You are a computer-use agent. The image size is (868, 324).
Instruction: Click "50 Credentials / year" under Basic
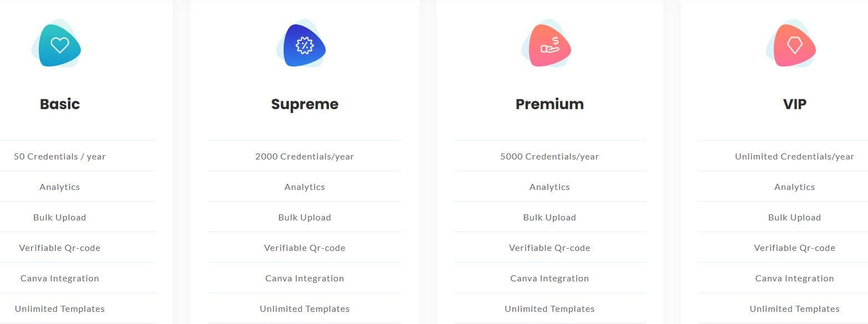59,156
